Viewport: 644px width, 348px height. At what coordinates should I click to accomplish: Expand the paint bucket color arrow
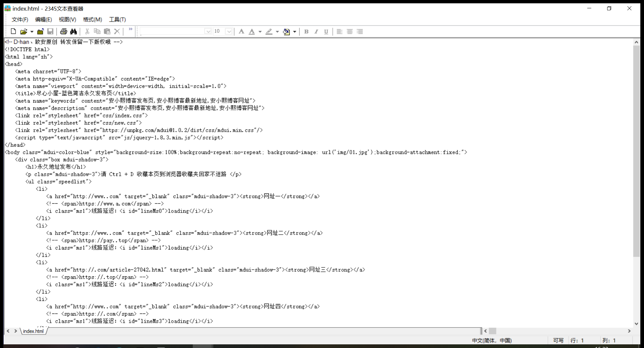(295, 32)
